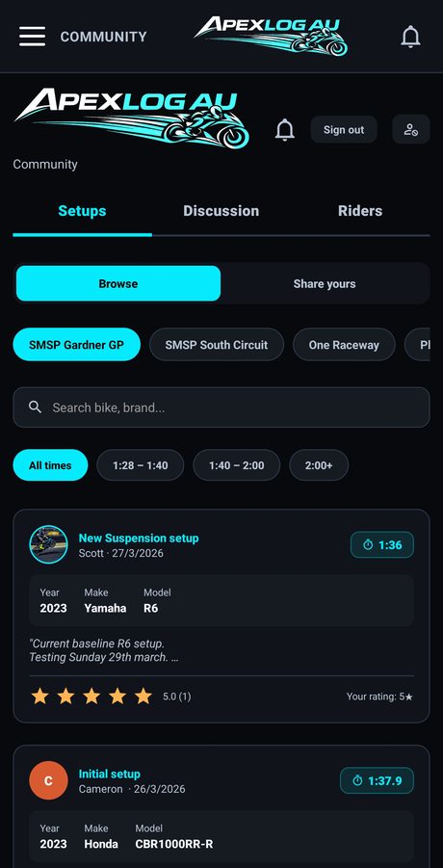Image resolution: width=443 pixels, height=868 pixels.
Task: Open the New Suspension setup link
Action: [139, 539]
